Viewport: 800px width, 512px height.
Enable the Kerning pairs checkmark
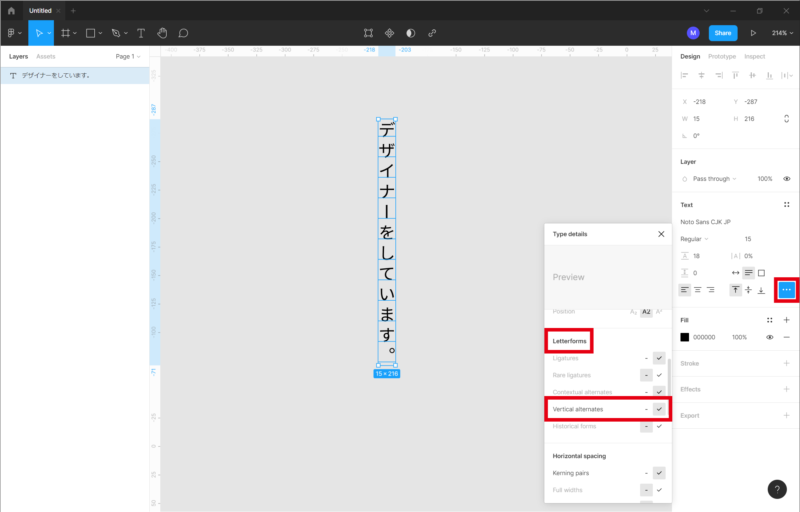click(x=659, y=472)
